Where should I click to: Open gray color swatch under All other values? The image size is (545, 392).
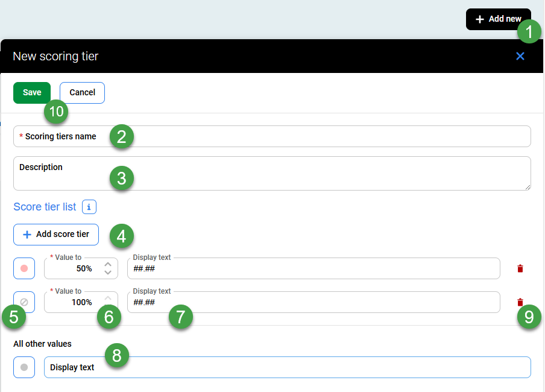point(24,367)
